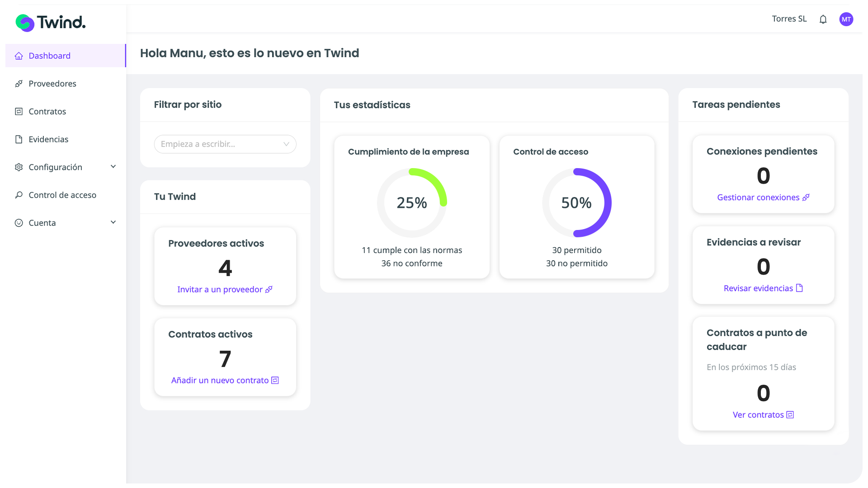Open the Filtrar por sitio dropdown arrow
Viewport: 868px width, 488px height.
(286, 144)
